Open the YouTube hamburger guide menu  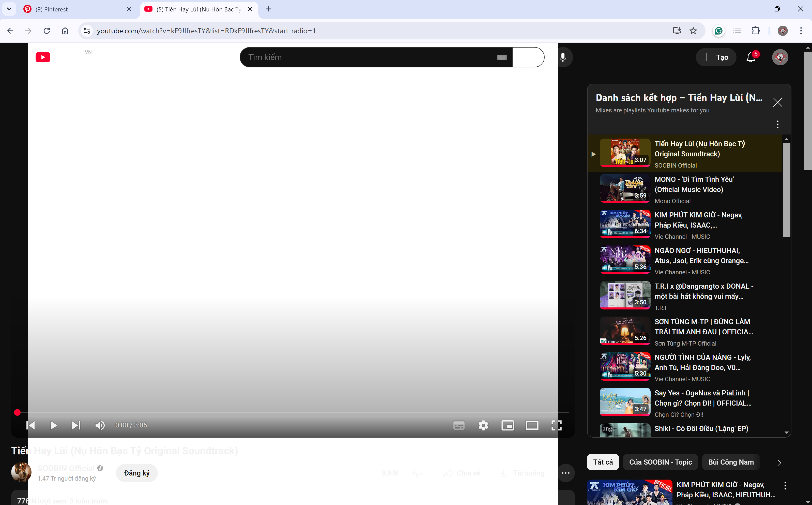pyautogui.click(x=17, y=57)
